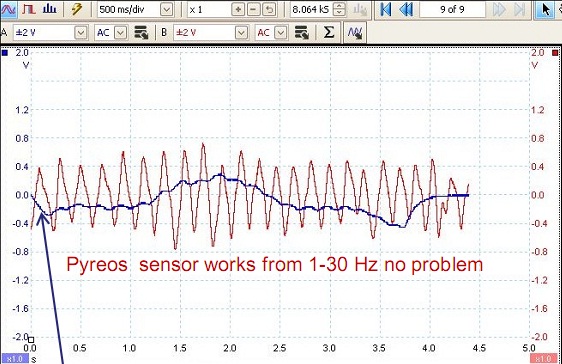This screenshot has height=364, width=562.
Task: Click the zoom in plus button
Action: (238, 10)
